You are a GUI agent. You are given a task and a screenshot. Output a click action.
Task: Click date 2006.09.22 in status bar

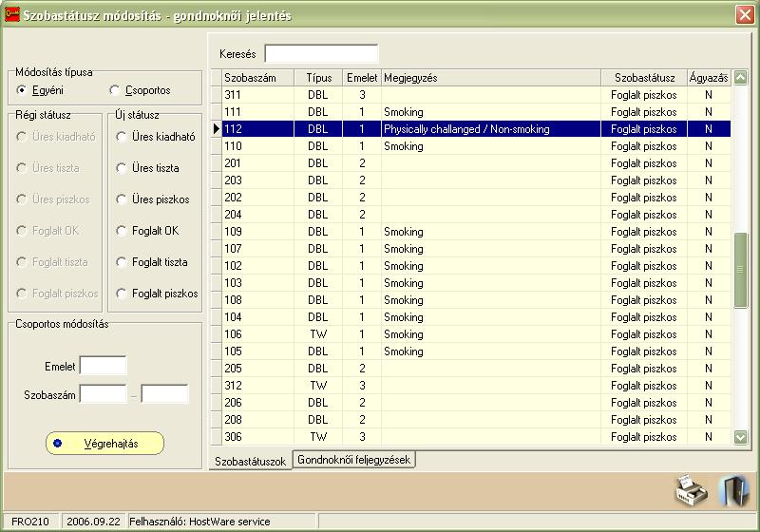93,522
